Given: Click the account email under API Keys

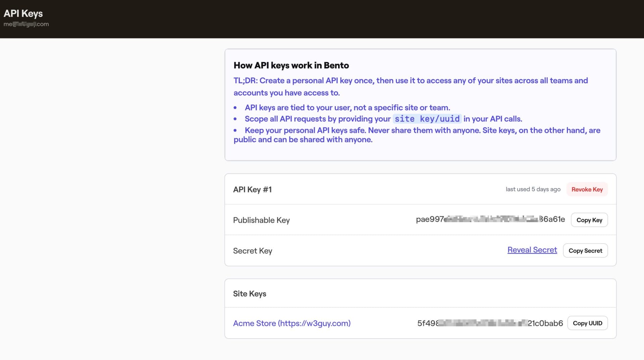Looking at the screenshot, I should (x=26, y=24).
